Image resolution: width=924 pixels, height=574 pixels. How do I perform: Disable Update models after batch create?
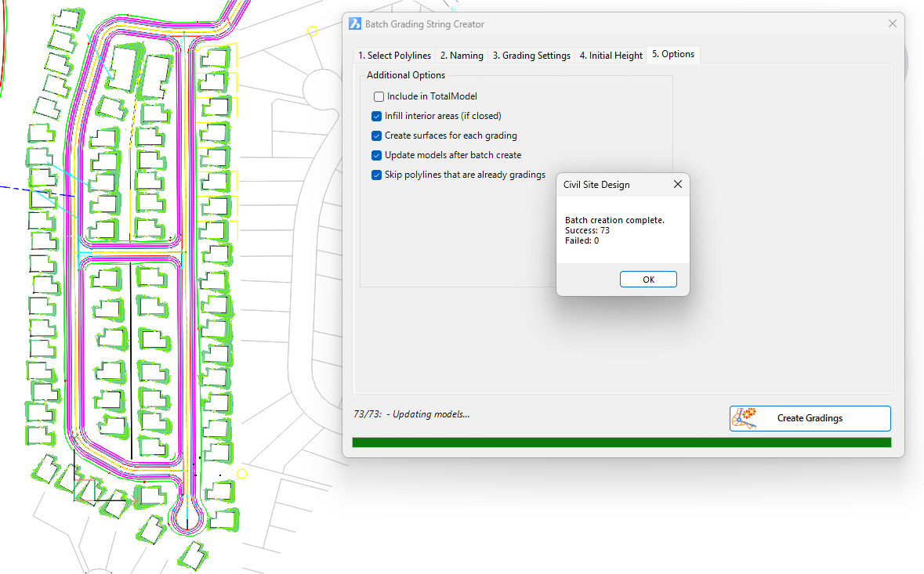[376, 155]
